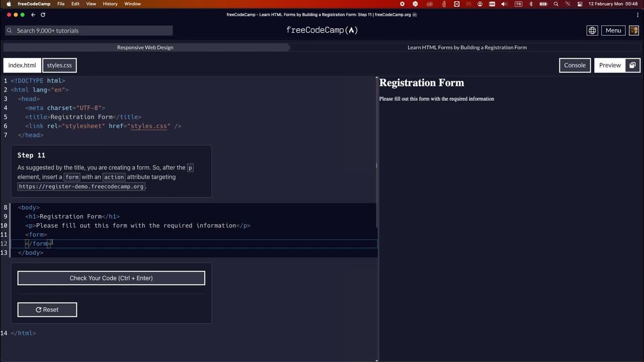Screen dimensions: 644x362
Task: Open Bluetooth status menu
Action: click(531, 4)
